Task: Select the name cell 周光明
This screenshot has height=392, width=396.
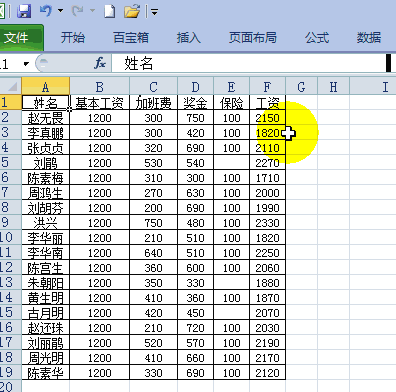Action: coord(46,357)
